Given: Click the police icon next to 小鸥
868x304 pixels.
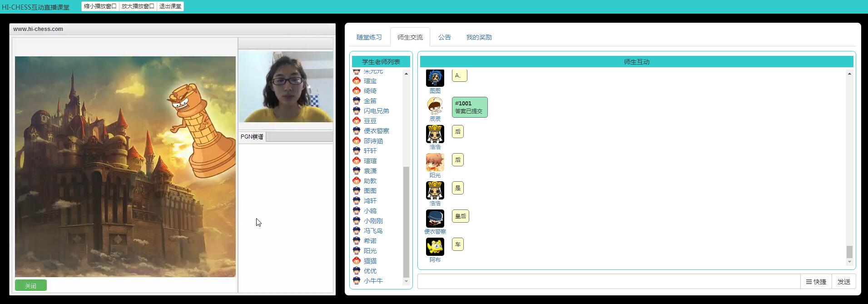Looking at the screenshot, I should point(357,211).
